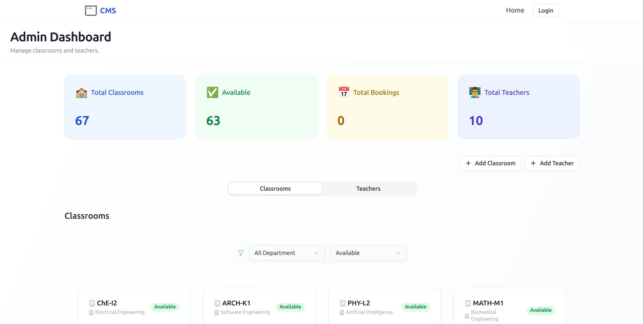Click the Total Bookings card title
This screenshot has height=324, width=644.
click(376, 92)
